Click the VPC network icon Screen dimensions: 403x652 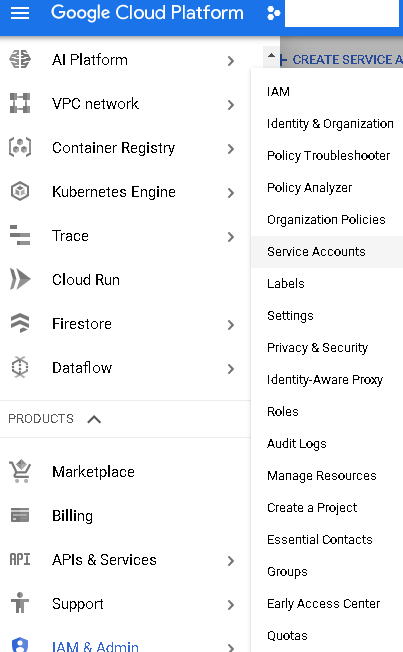tap(20, 103)
